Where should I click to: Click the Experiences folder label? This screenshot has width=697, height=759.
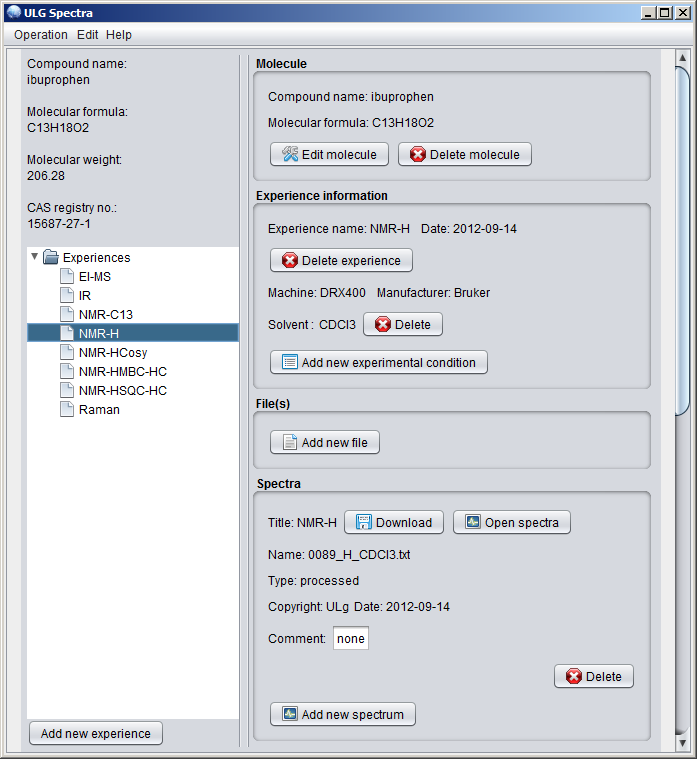coord(96,257)
